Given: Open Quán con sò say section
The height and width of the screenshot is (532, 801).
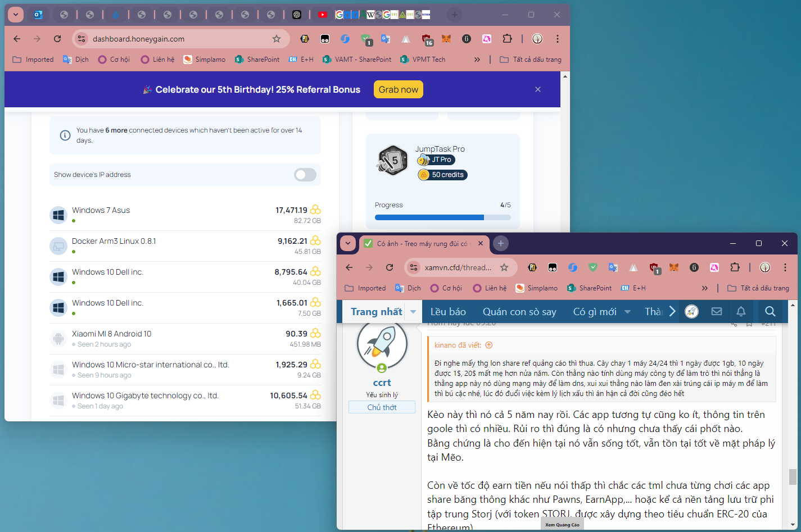Looking at the screenshot, I should 519,312.
